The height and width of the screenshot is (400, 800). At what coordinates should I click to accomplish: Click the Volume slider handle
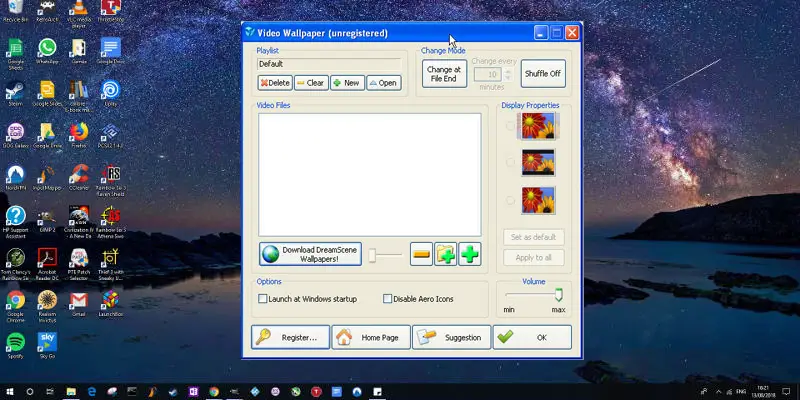tap(559, 295)
